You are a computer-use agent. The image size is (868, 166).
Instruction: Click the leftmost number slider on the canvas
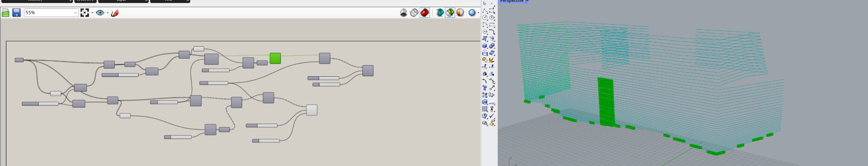40,104
